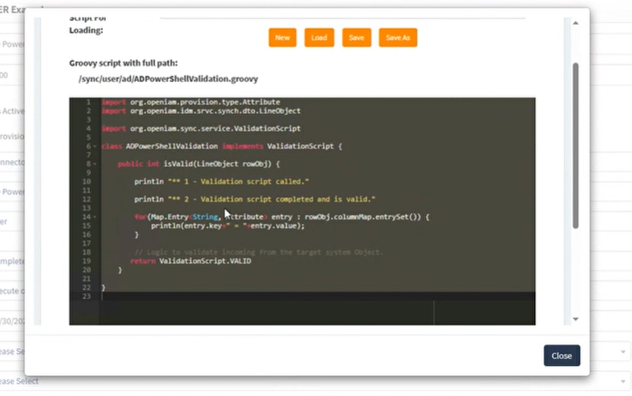The height and width of the screenshot is (396, 632).
Task: Open bottom 'Please Select' dropdown arrow behind dialog
Action: pyautogui.click(x=623, y=381)
